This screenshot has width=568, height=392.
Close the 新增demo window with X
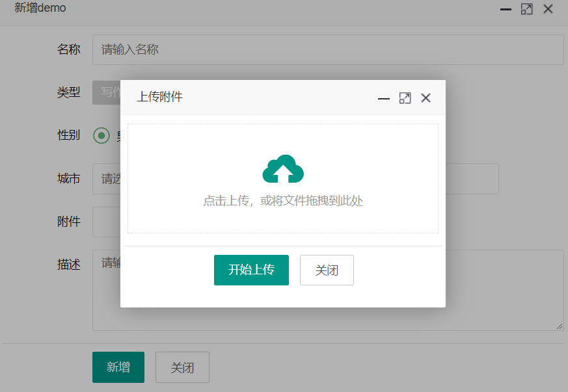548,9
